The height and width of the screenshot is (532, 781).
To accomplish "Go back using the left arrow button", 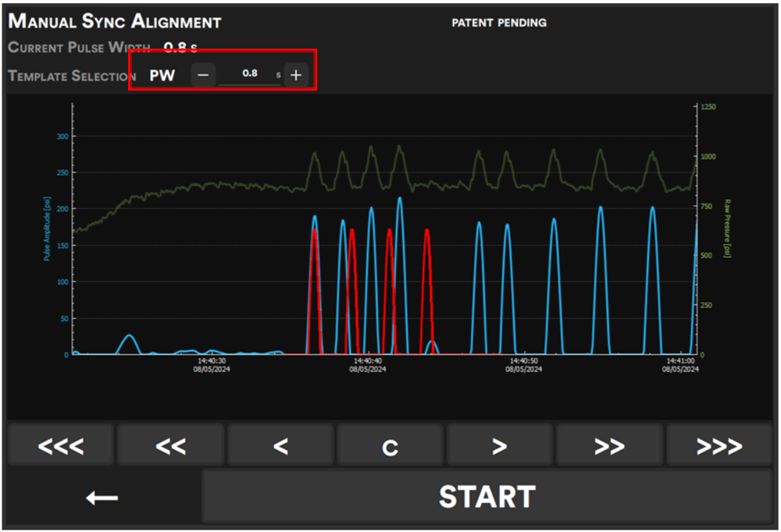I will tap(102, 498).
